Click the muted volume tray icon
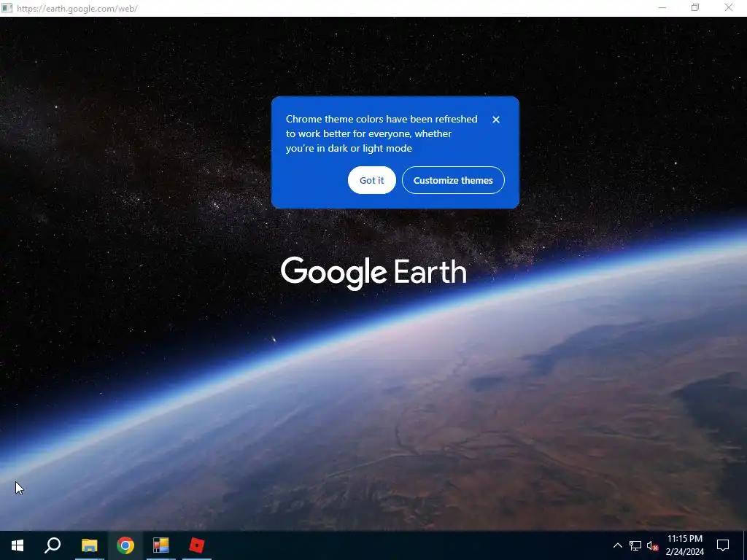Viewport: 747px width, 560px height. (652, 545)
